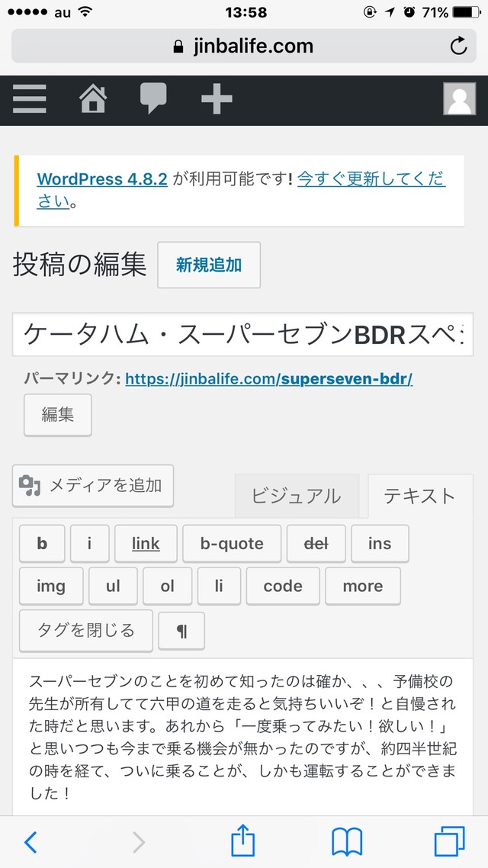Image resolution: width=488 pixels, height=868 pixels.
Task: Select the テキスト editor tab
Action: (419, 496)
